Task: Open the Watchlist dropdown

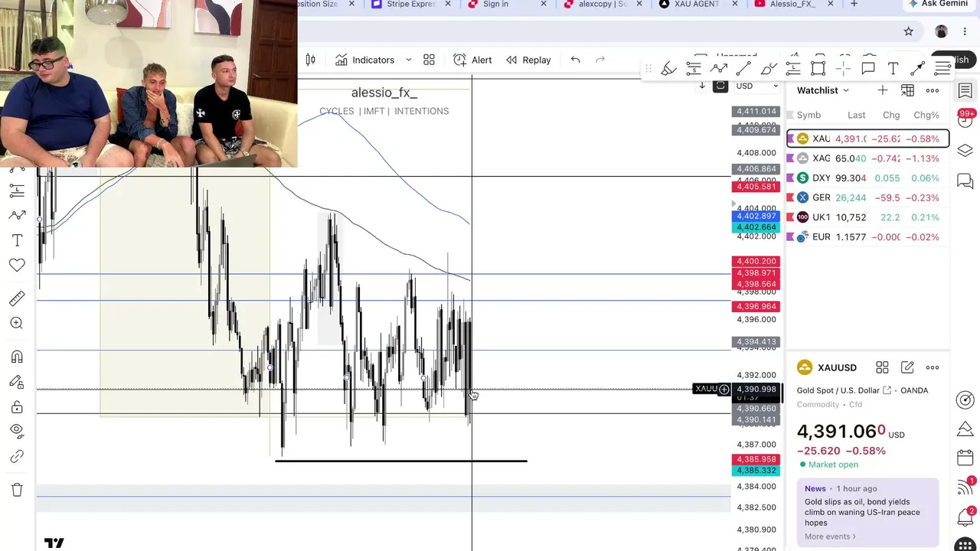Action: [x=823, y=90]
